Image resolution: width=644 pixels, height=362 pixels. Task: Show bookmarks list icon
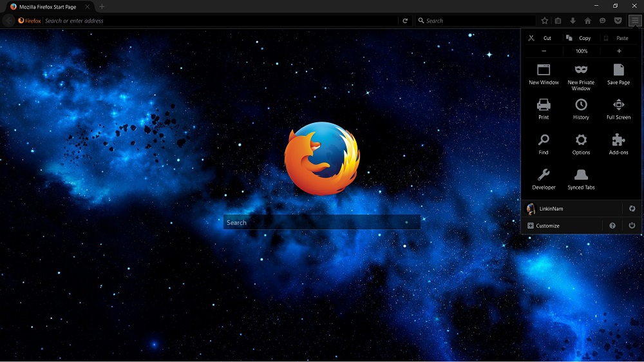[558, 21]
